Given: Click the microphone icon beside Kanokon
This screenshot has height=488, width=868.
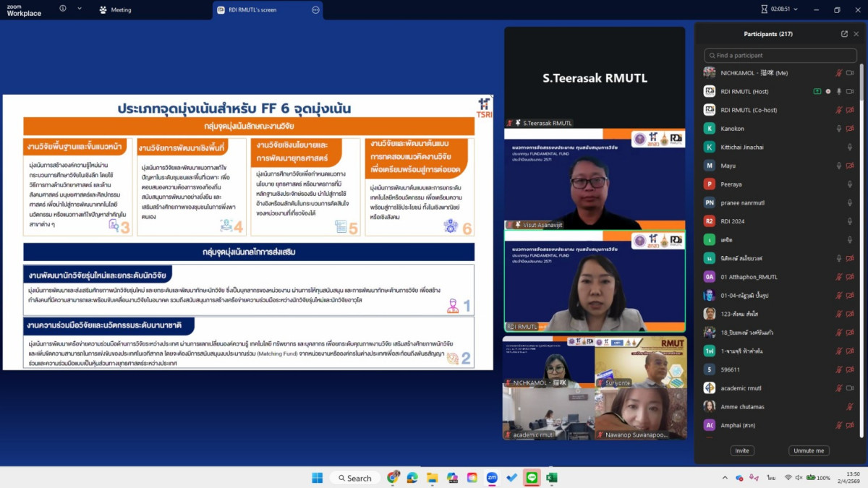Looking at the screenshot, I should coord(839,129).
